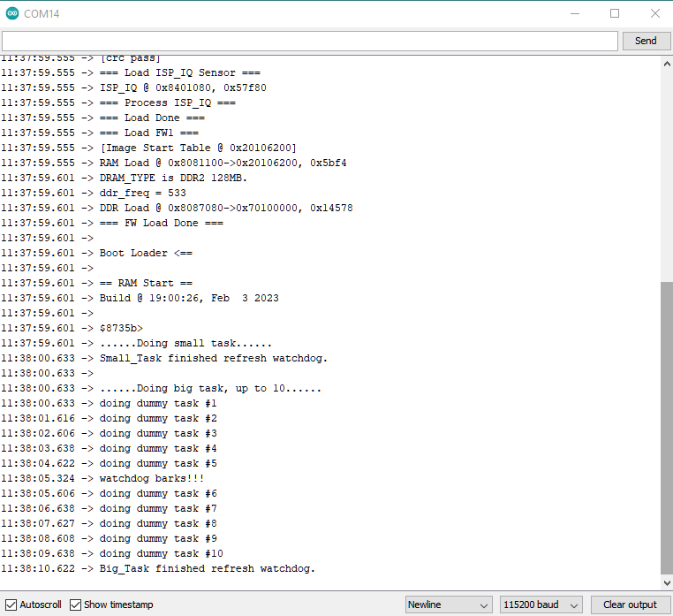Clear output of serial monitor
673x616 pixels.
(630, 605)
